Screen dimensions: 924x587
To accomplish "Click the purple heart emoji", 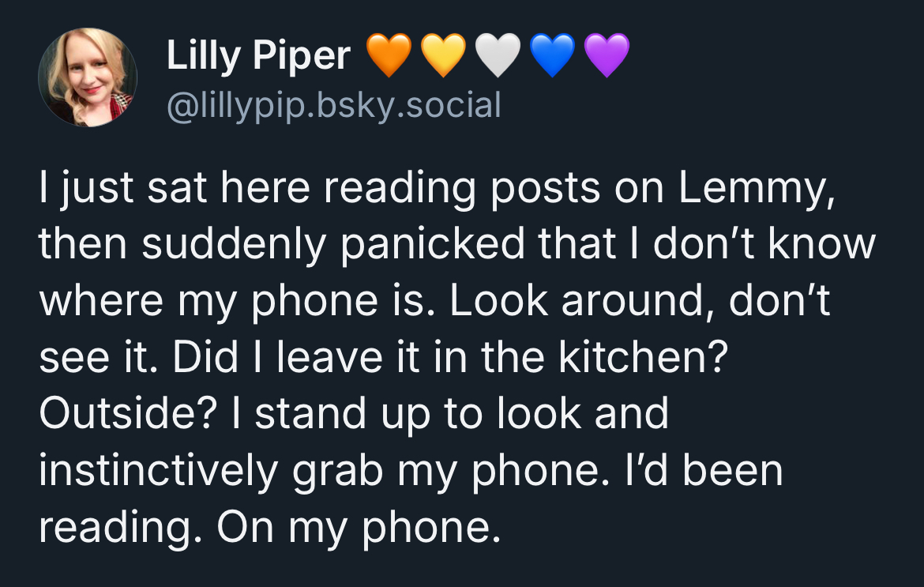I will 607,57.
